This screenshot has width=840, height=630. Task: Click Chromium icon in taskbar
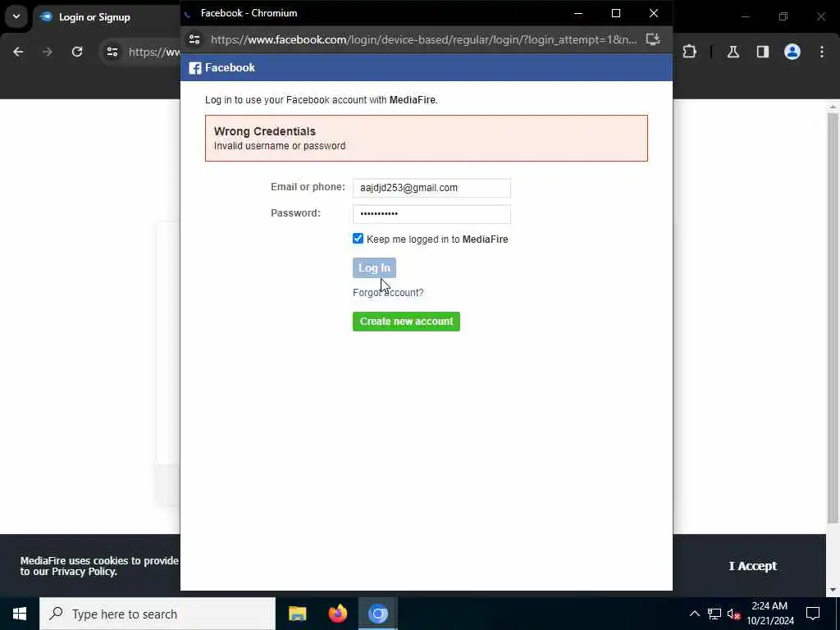pyautogui.click(x=377, y=614)
